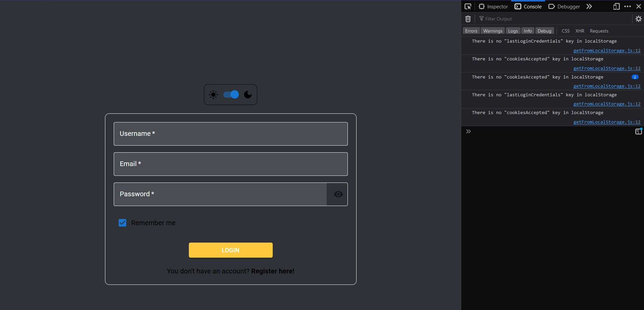Toggle the console sidebar panel

639,131
